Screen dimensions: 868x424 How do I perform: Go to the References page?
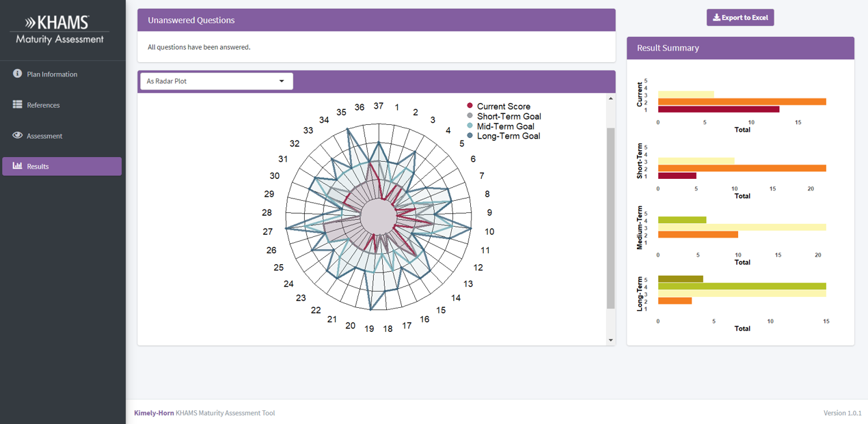coord(43,105)
